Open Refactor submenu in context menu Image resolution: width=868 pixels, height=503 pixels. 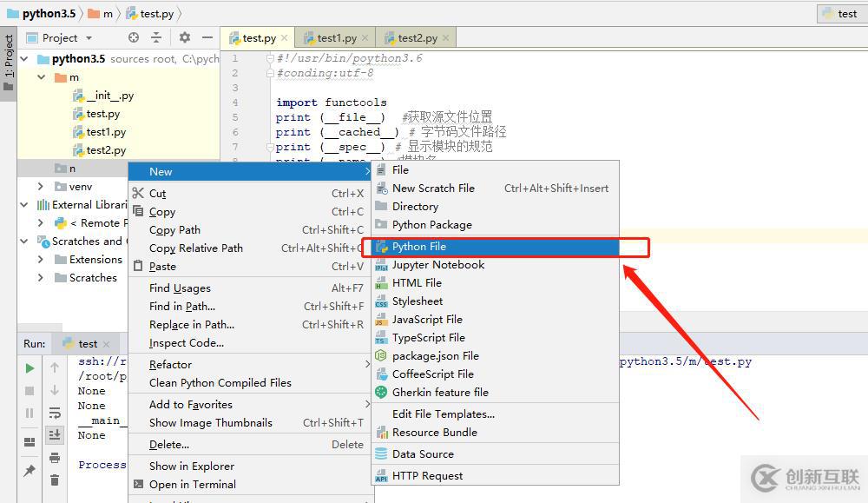[250, 365]
